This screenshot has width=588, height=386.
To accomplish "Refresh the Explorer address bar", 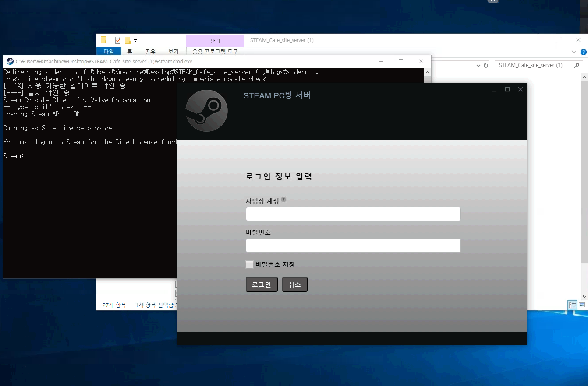I will pos(485,65).
